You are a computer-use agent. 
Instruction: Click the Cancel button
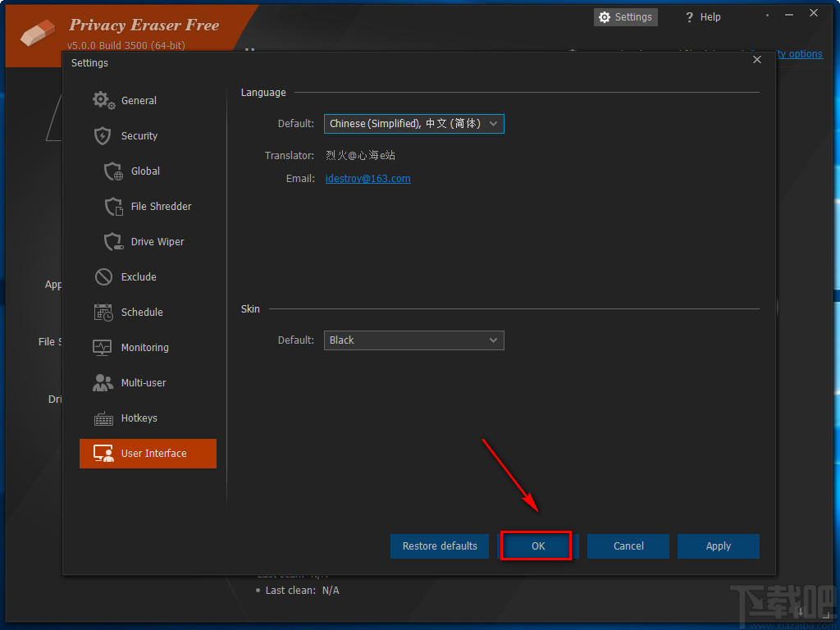tap(628, 546)
